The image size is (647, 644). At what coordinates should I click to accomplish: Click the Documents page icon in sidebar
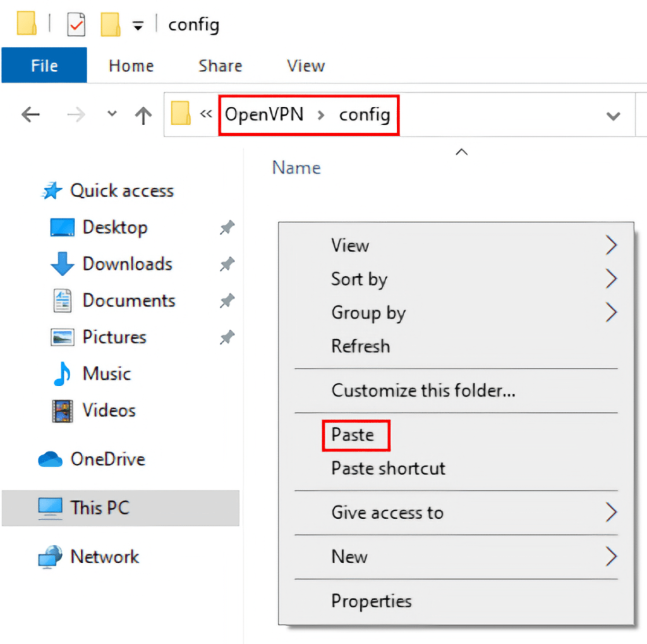pyautogui.click(x=63, y=300)
